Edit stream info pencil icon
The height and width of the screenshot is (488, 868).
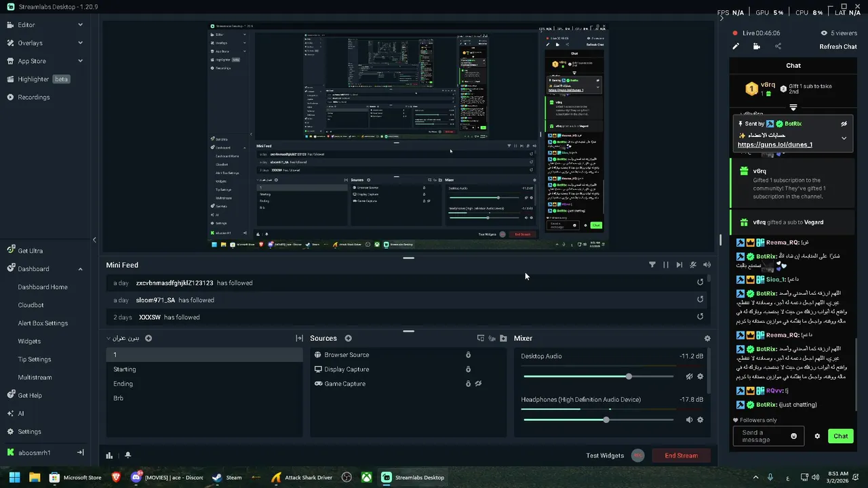(736, 47)
